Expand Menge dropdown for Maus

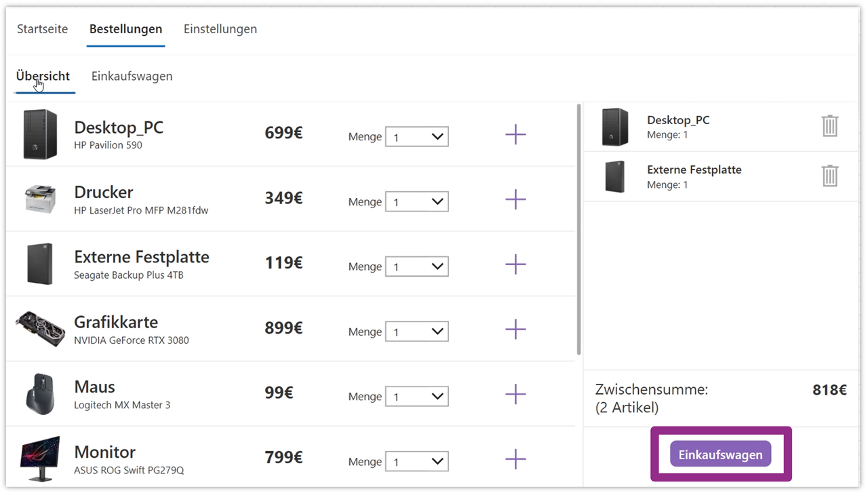tap(416, 397)
